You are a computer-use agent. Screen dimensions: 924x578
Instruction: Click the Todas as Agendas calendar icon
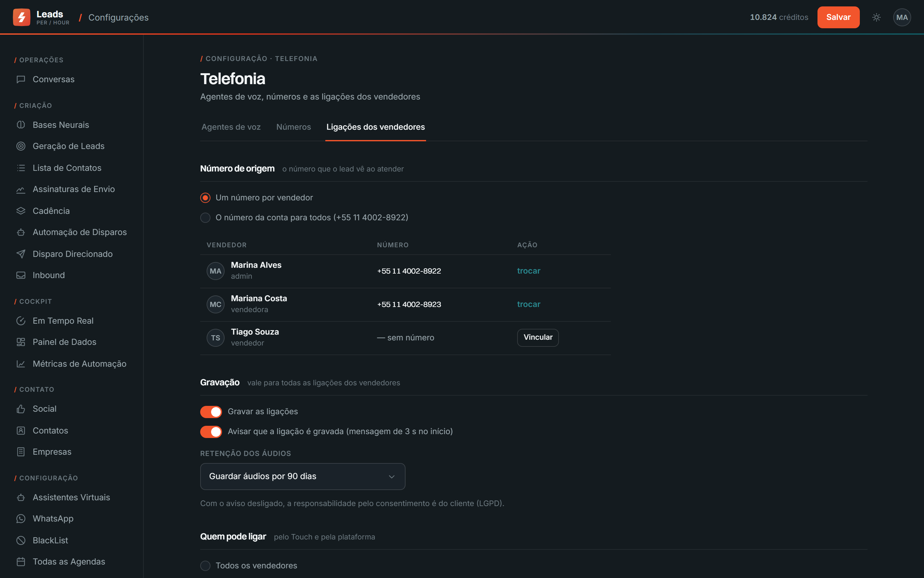21,562
